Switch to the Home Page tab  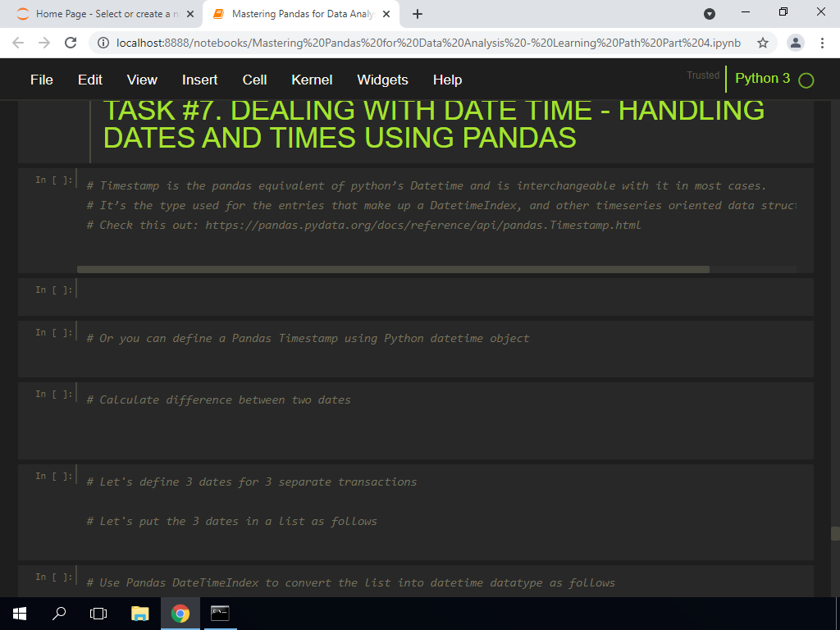point(101,14)
